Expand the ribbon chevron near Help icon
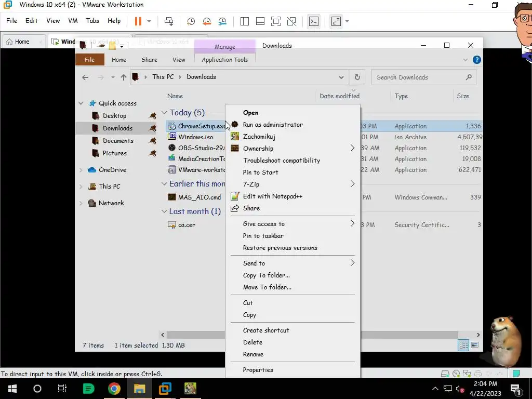This screenshot has height=399, width=532. [x=465, y=60]
